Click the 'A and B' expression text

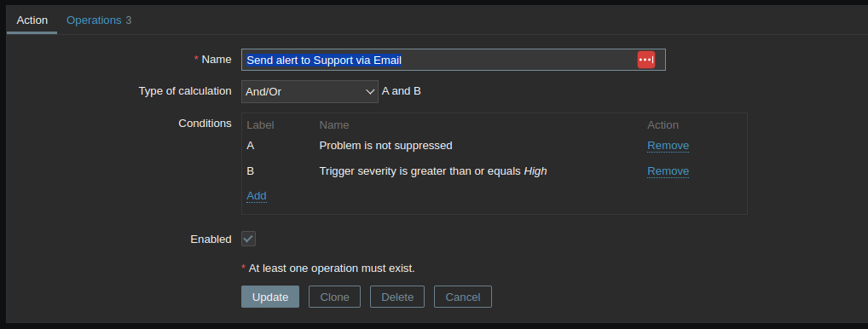pos(402,91)
